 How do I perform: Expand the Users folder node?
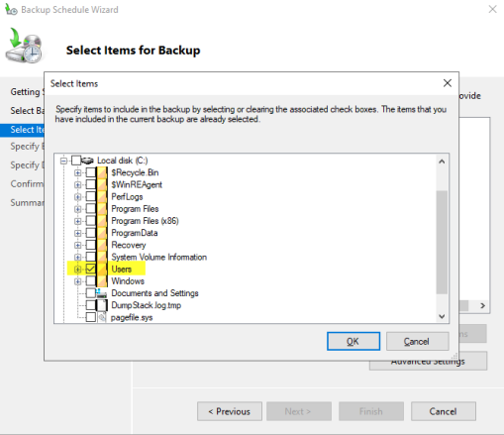coord(77,270)
